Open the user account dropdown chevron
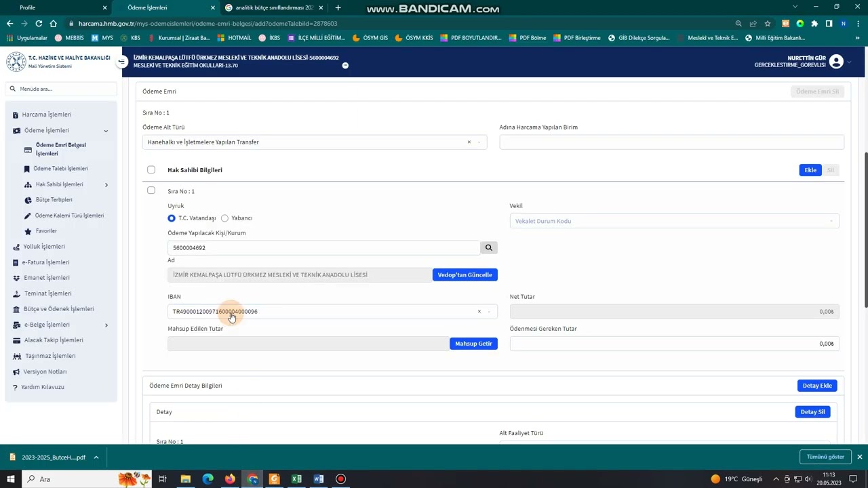868x488 pixels. (x=850, y=62)
